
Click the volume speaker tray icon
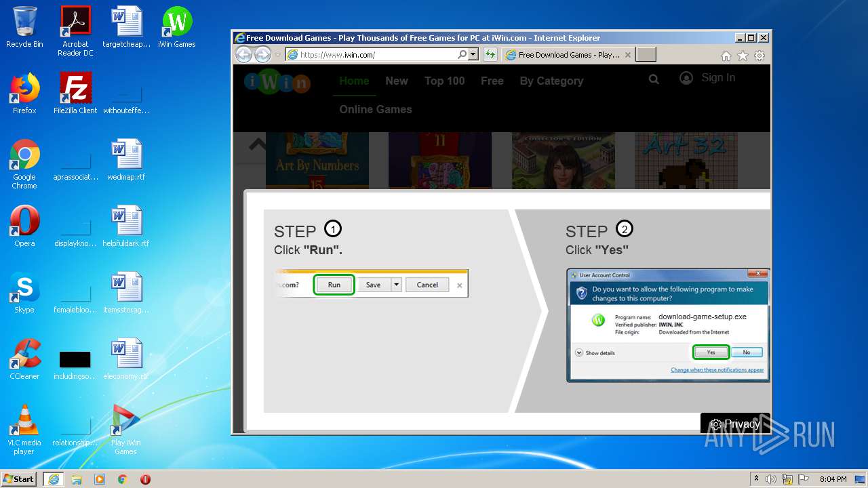(772, 479)
